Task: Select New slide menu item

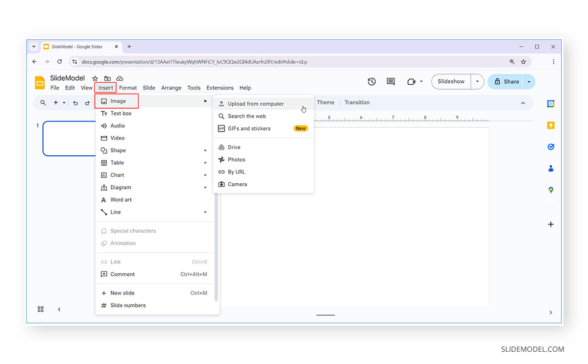Action: click(x=154, y=293)
